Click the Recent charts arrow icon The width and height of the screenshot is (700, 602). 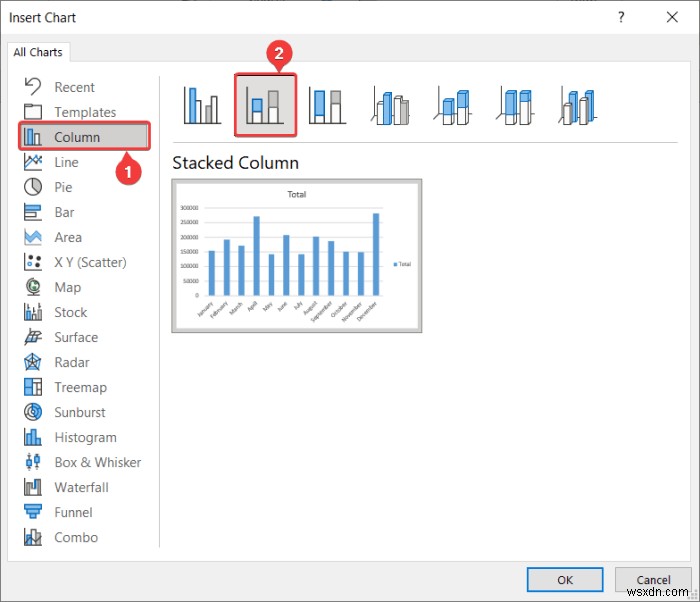tap(33, 87)
